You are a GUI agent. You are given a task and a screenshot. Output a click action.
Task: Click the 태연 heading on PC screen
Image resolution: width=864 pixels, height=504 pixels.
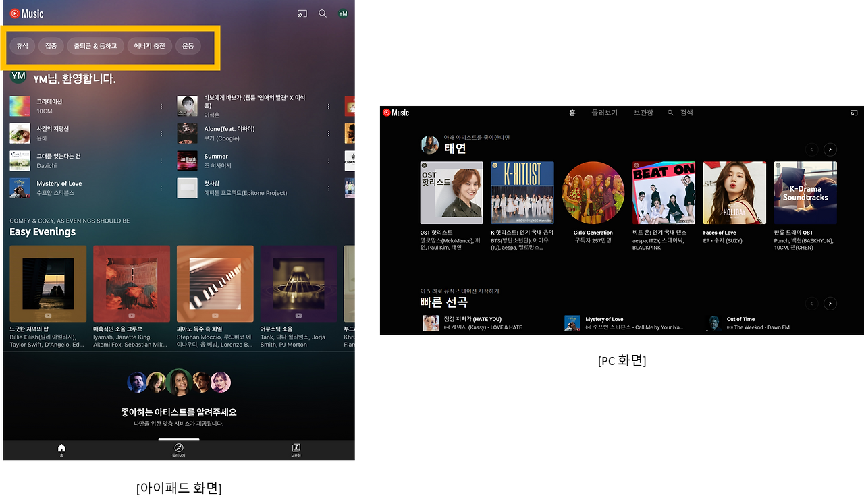pos(455,148)
